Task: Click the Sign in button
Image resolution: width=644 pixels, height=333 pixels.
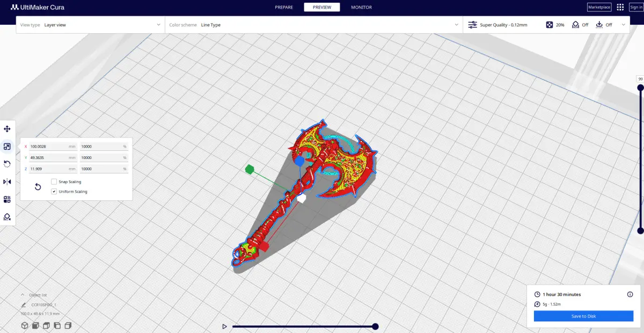Action: tap(635, 7)
